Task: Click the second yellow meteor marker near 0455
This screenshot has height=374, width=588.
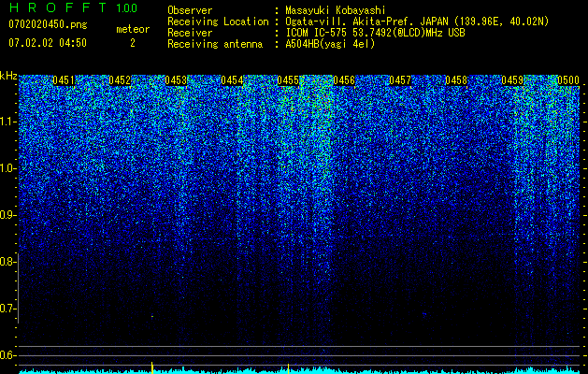Action: tap(288, 368)
